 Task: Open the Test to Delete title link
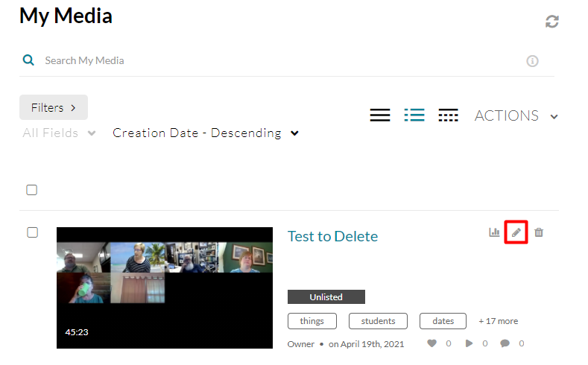(x=332, y=236)
